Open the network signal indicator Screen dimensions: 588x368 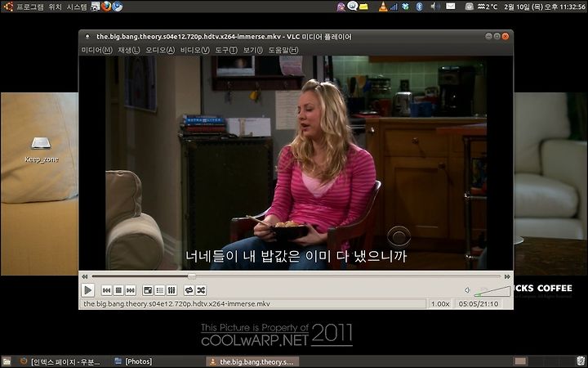click(394, 7)
